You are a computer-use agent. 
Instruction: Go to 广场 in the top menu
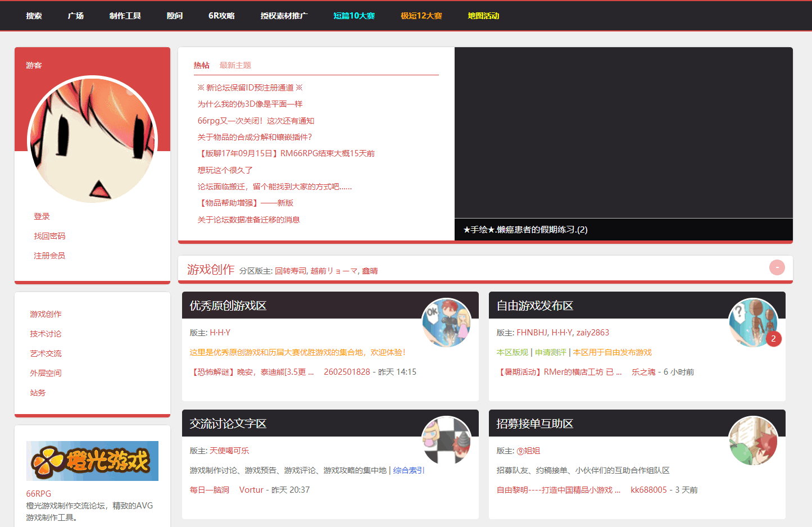click(75, 16)
